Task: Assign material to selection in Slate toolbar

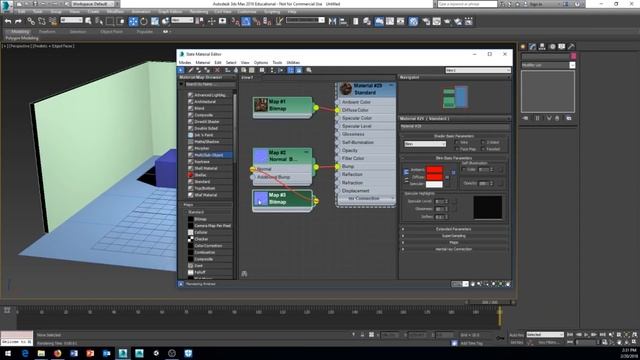Action: [207, 70]
